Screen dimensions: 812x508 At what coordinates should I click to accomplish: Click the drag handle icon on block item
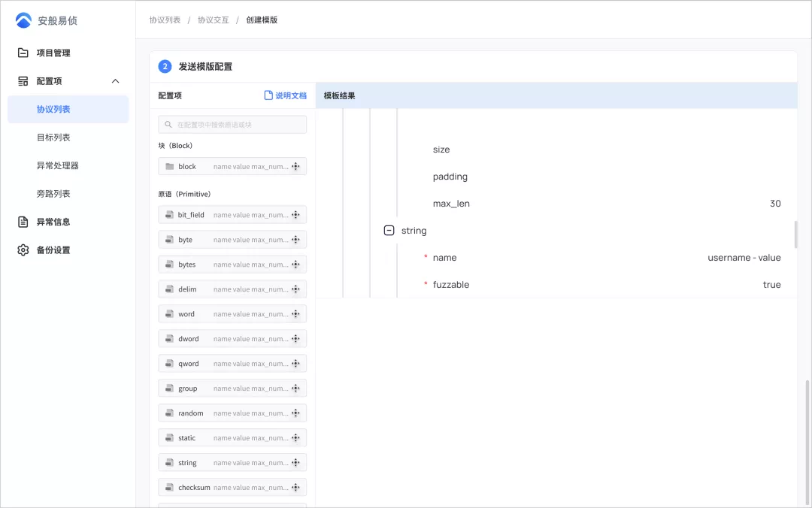295,167
